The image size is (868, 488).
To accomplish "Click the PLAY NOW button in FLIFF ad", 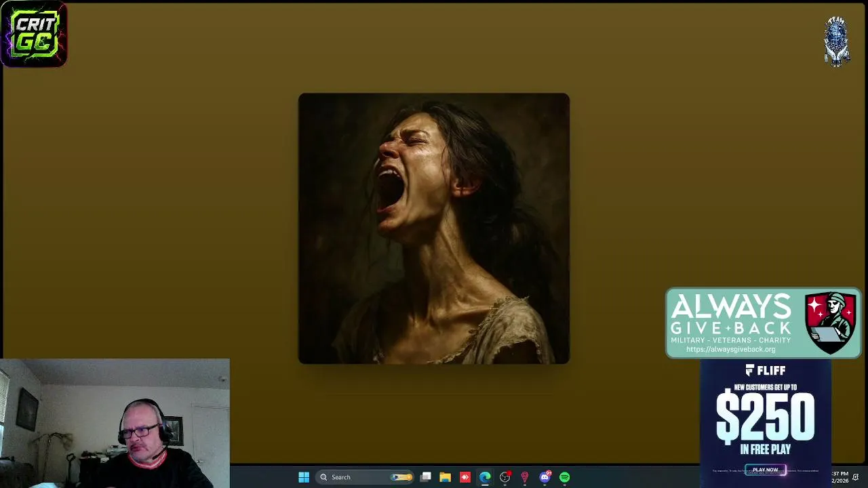I will (x=765, y=470).
